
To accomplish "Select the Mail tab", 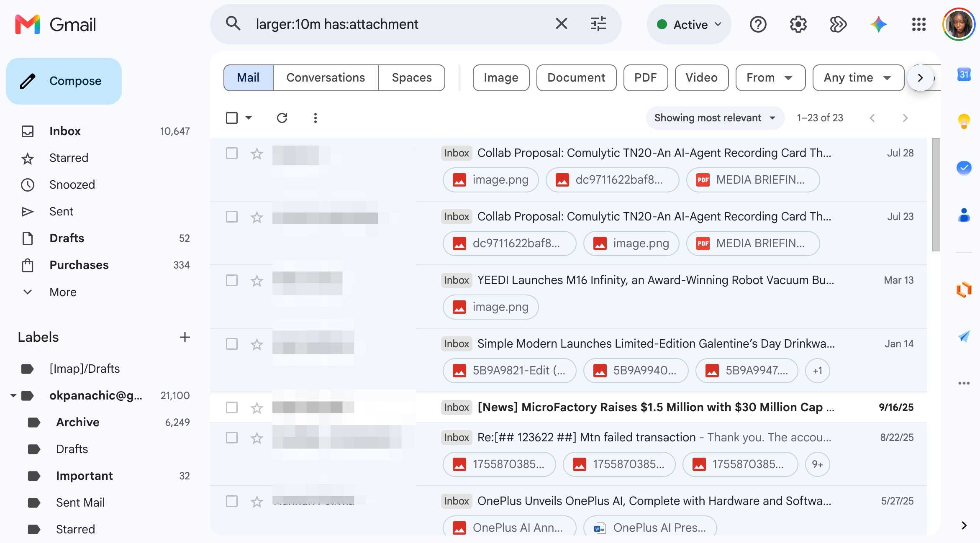I will coord(248,78).
